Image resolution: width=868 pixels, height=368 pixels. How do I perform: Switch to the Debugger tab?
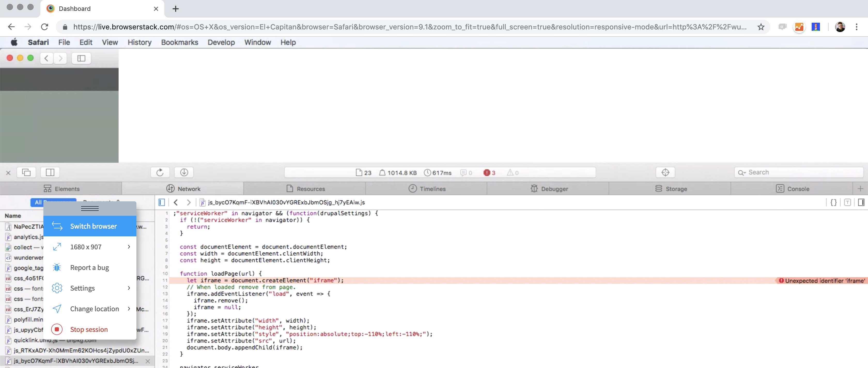click(x=549, y=189)
